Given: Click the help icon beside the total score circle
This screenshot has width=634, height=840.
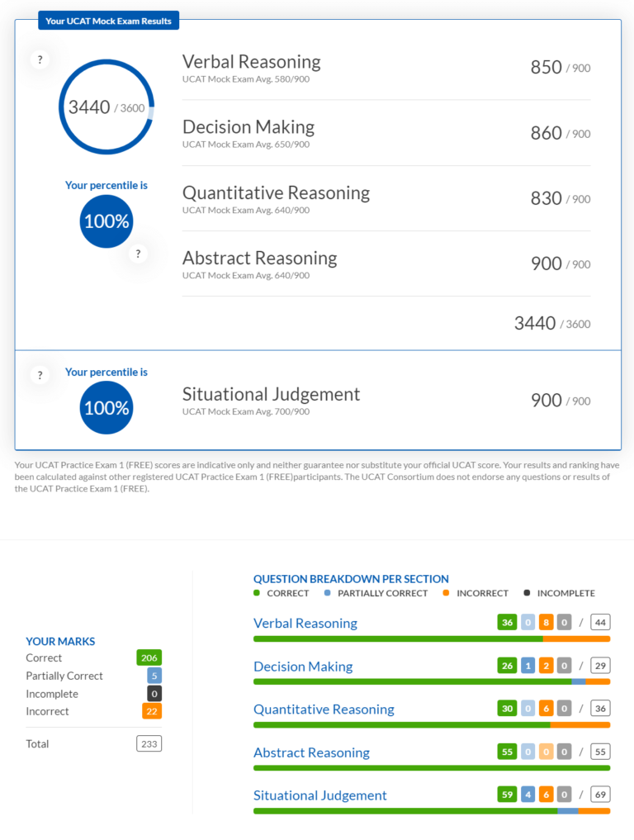Looking at the screenshot, I should tap(40, 59).
